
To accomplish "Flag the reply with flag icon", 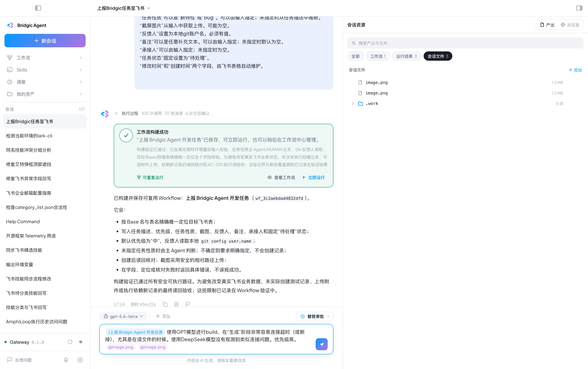I will click(x=188, y=304).
